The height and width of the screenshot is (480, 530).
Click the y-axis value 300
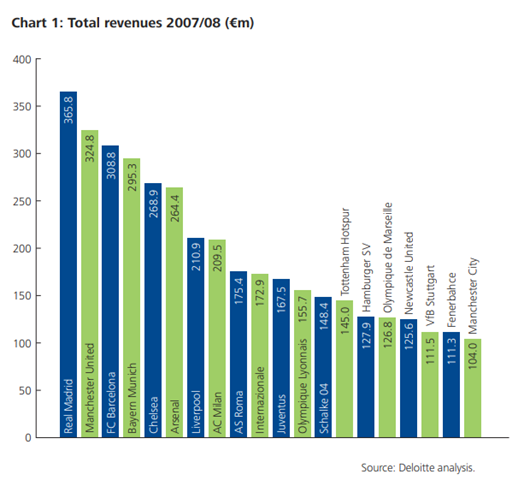click(x=22, y=154)
